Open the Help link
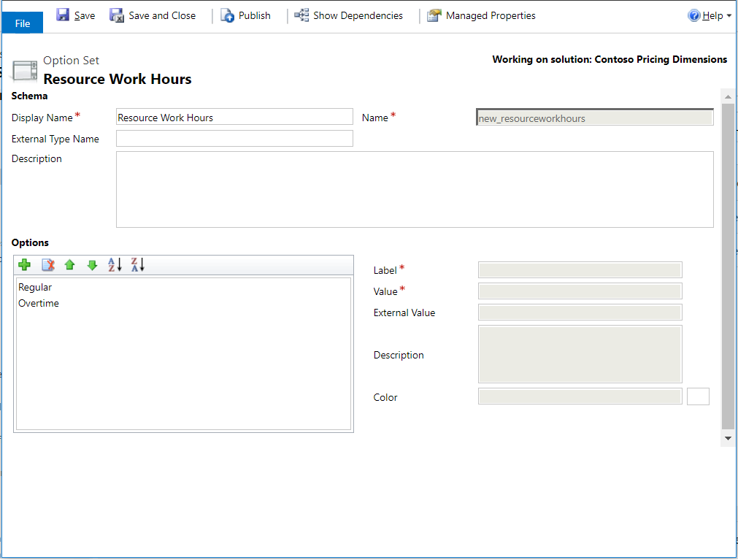This screenshot has width=738, height=560. pos(712,15)
